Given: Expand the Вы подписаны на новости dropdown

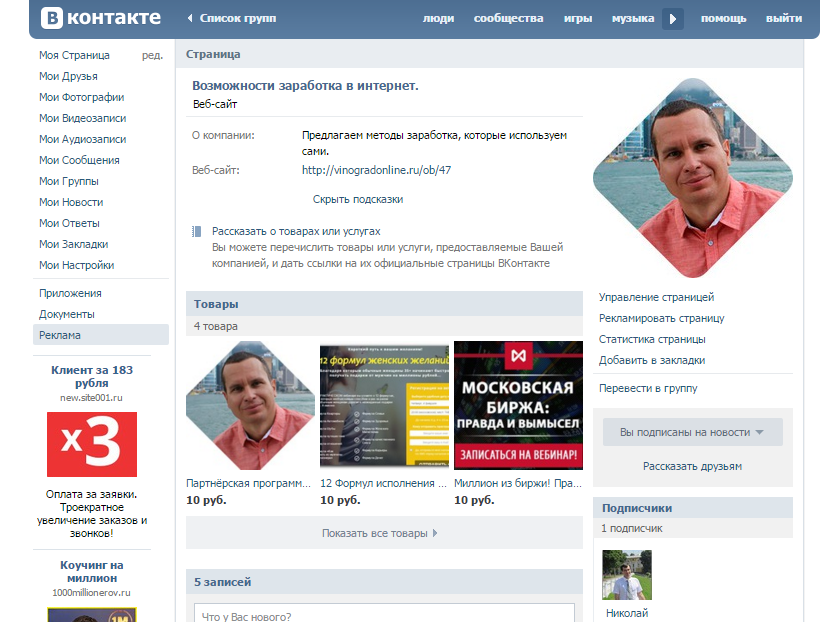Looking at the screenshot, I should (x=692, y=432).
